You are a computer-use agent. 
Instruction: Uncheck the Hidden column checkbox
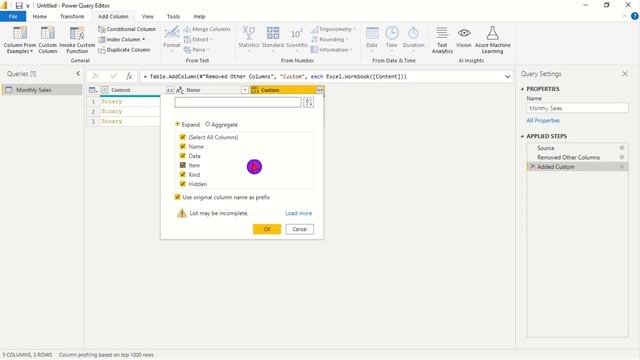[182, 184]
